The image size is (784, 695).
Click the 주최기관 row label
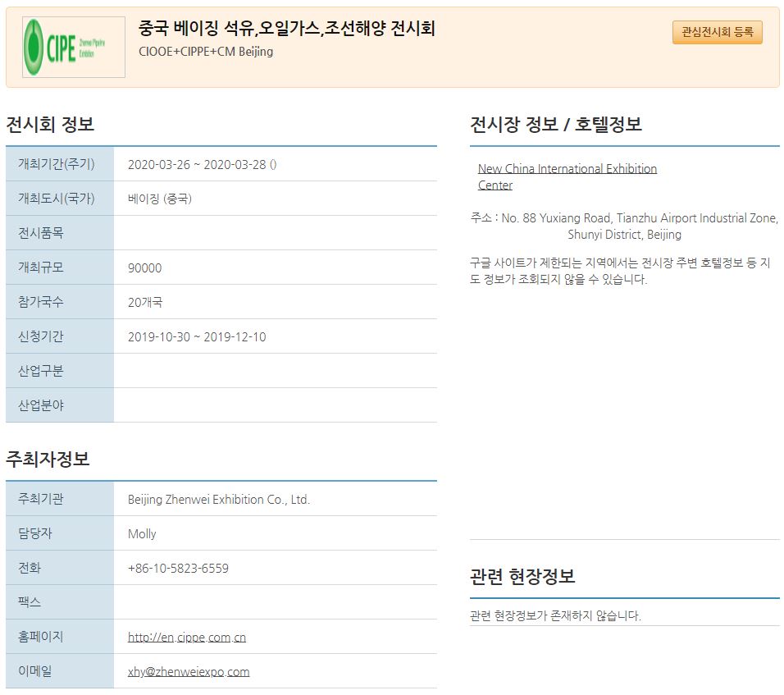coord(40,499)
